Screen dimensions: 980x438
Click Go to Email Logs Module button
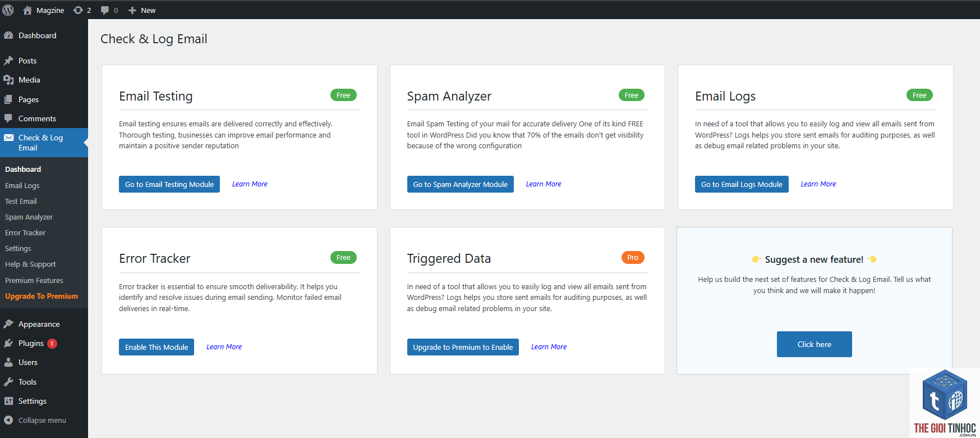click(x=742, y=184)
